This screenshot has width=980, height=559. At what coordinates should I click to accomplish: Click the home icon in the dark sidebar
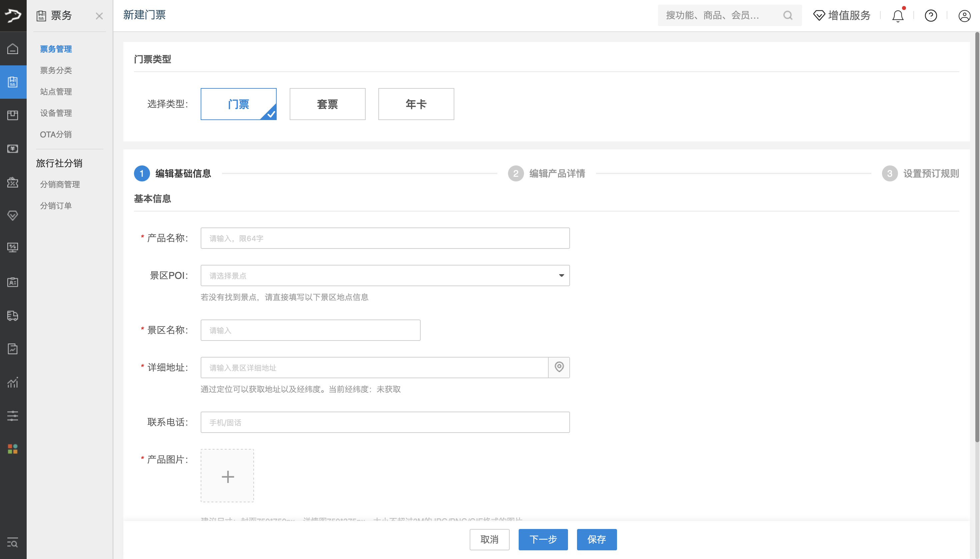click(13, 49)
